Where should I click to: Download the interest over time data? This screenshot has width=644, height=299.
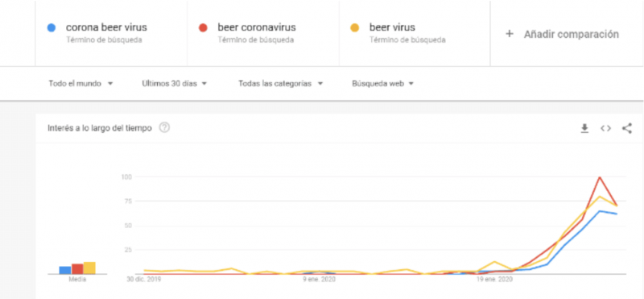coord(584,128)
